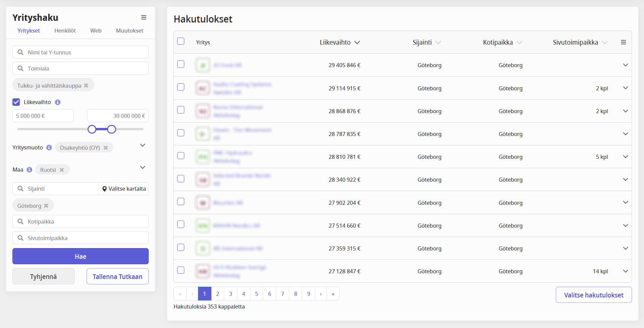The width and height of the screenshot is (644, 328).
Task: Click the Hae search button
Action: 81,256
